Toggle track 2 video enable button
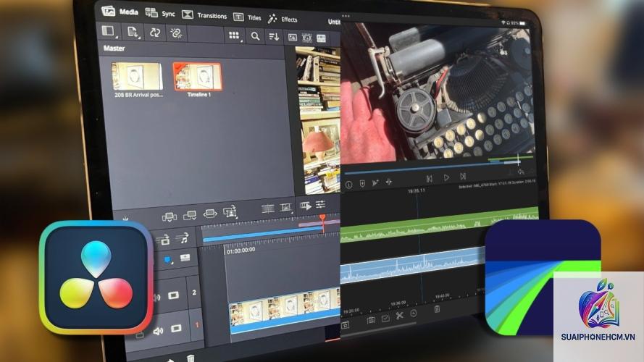The height and width of the screenshot is (362, 644). 173,295
